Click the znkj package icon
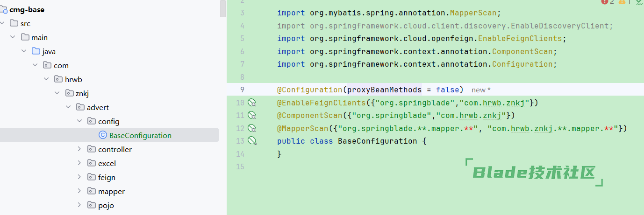644x215 pixels. 69,93
